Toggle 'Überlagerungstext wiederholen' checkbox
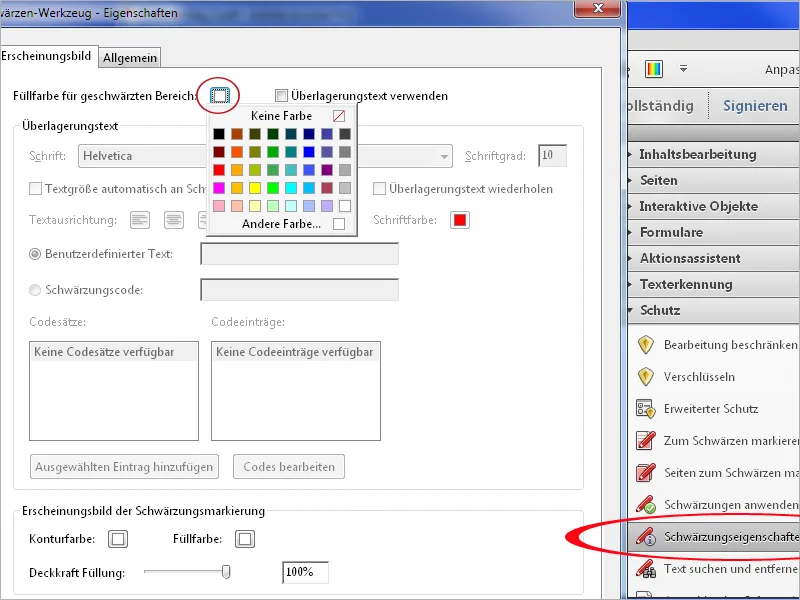 (379, 189)
